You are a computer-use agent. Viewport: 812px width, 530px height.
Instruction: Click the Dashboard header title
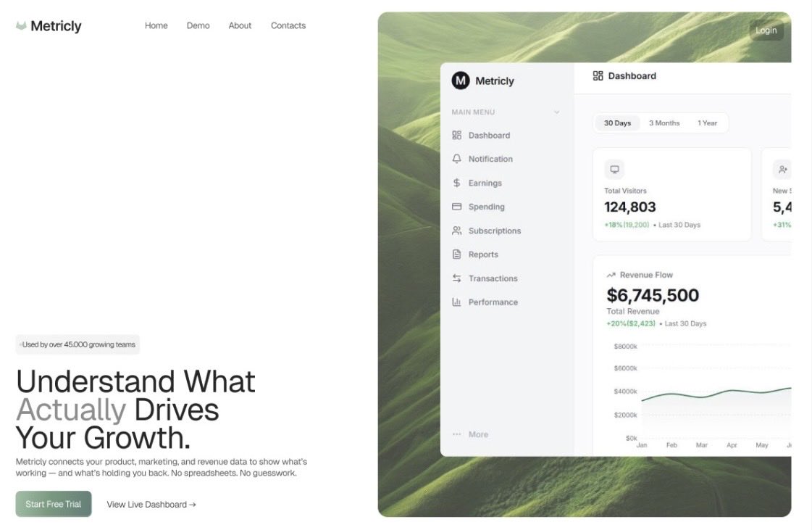point(632,75)
